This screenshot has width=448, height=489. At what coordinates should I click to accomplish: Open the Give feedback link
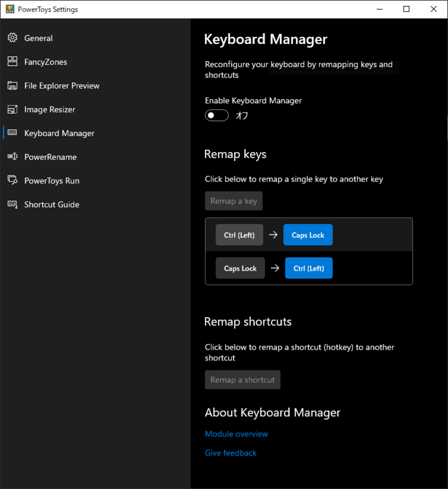point(231,453)
